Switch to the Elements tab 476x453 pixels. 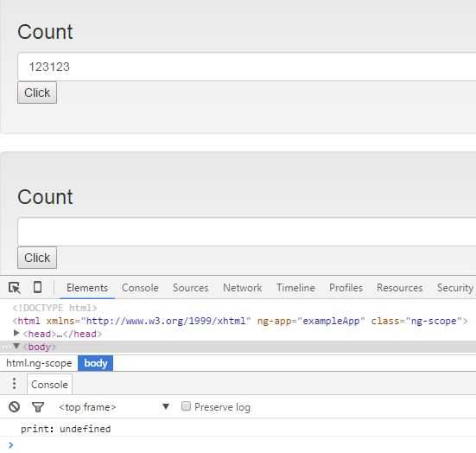tap(87, 288)
